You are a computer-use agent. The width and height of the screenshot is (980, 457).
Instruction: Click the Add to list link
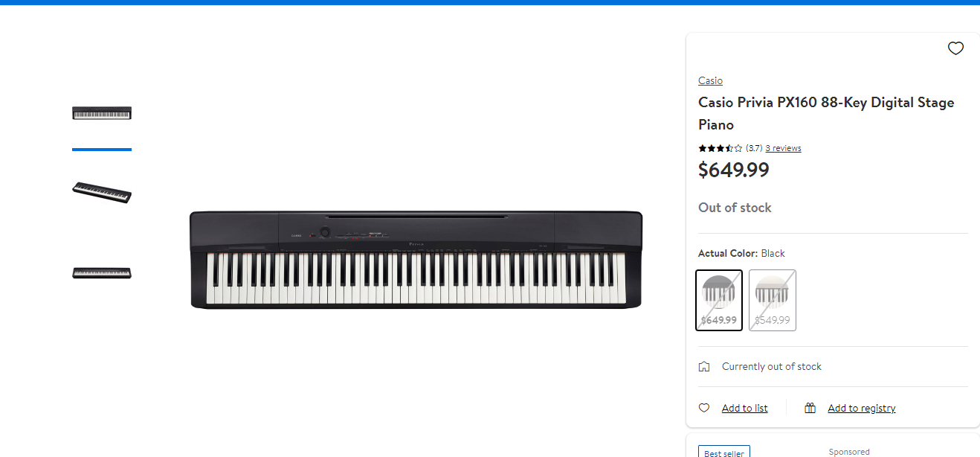click(x=744, y=408)
